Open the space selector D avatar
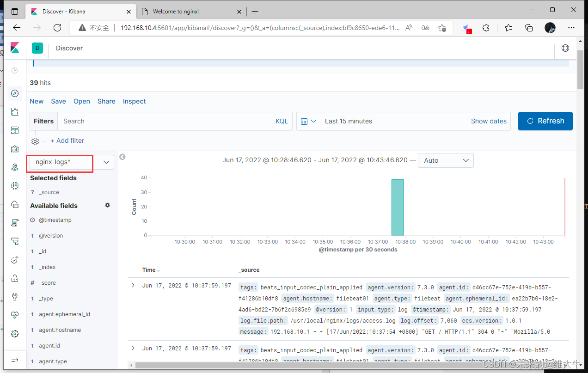 [x=37, y=48]
